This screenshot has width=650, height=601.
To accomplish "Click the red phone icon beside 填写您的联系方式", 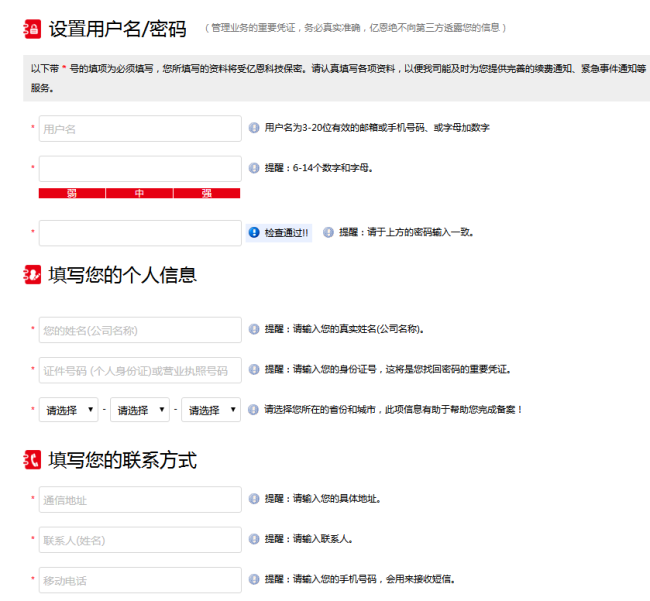I will click(32, 460).
